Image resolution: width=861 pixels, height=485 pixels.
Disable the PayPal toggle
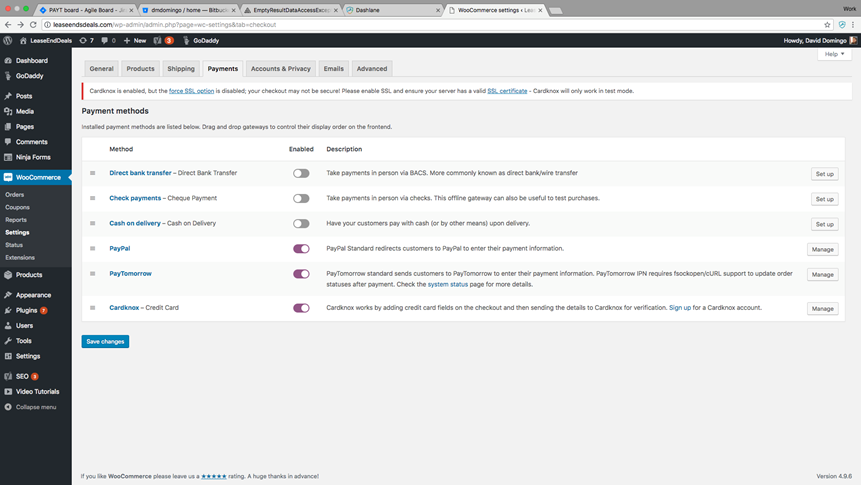tap(301, 249)
